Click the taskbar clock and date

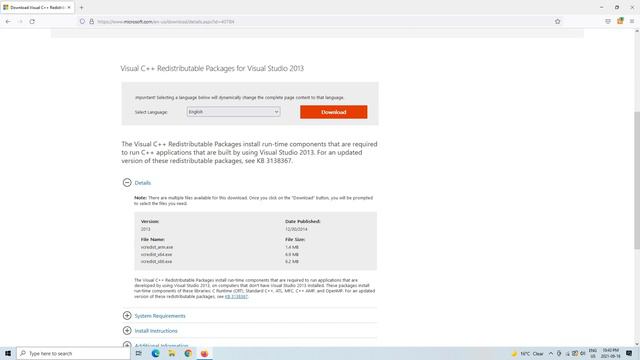(x=611, y=353)
